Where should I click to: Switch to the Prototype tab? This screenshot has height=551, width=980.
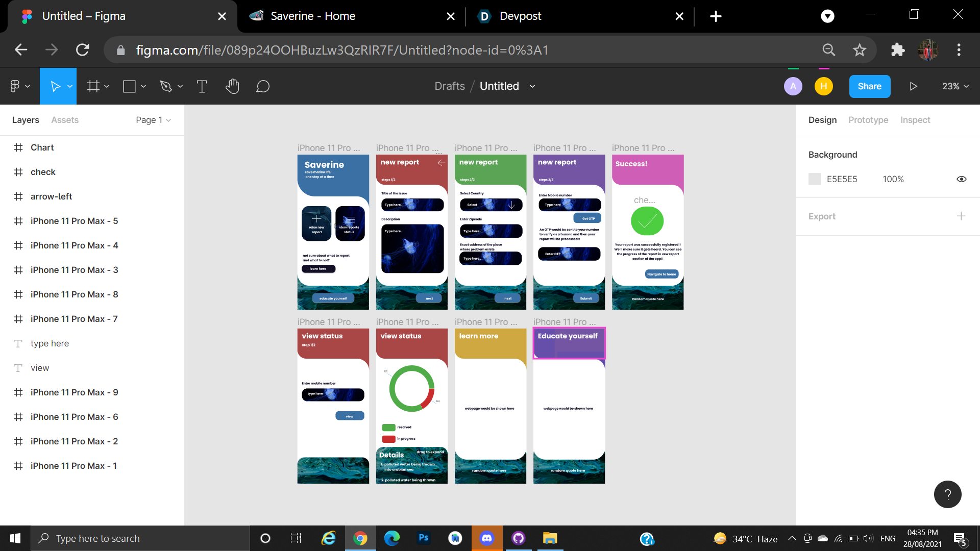click(868, 120)
